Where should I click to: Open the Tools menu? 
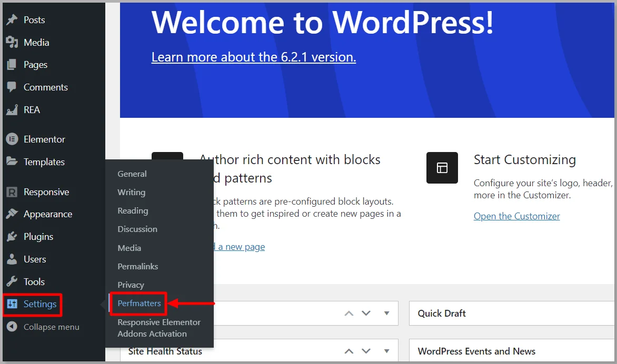[x=34, y=281]
